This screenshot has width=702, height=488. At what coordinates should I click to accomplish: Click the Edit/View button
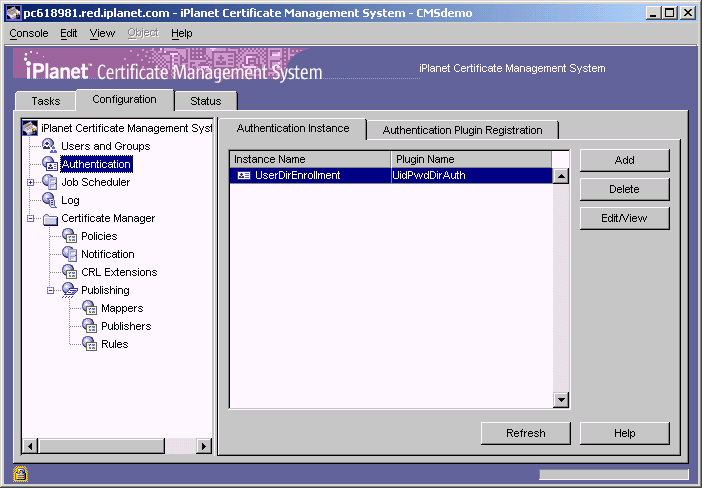[x=625, y=218]
